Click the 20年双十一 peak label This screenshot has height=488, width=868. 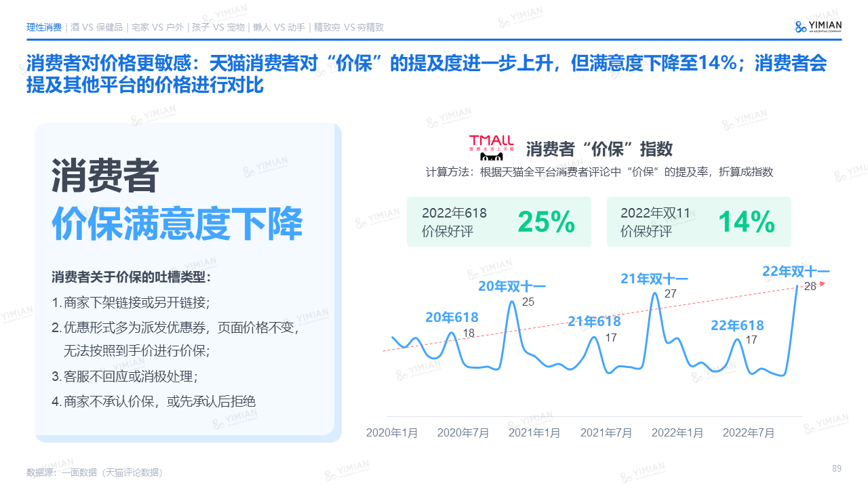(512, 286)
